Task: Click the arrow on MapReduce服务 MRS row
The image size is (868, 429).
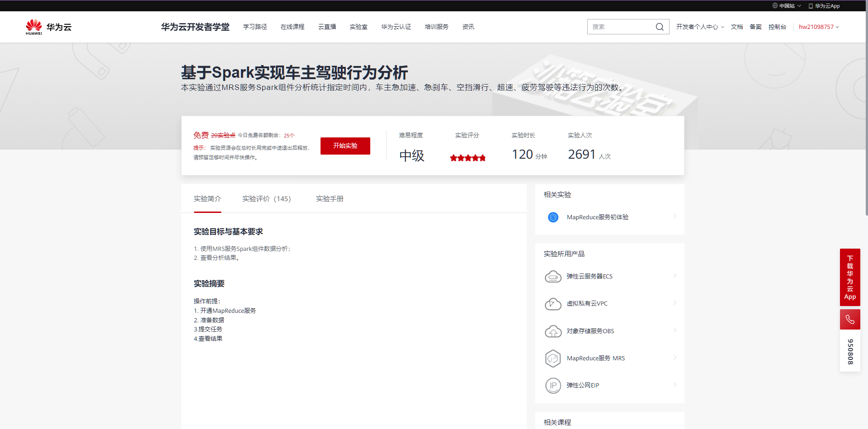Action: (675, 358)
